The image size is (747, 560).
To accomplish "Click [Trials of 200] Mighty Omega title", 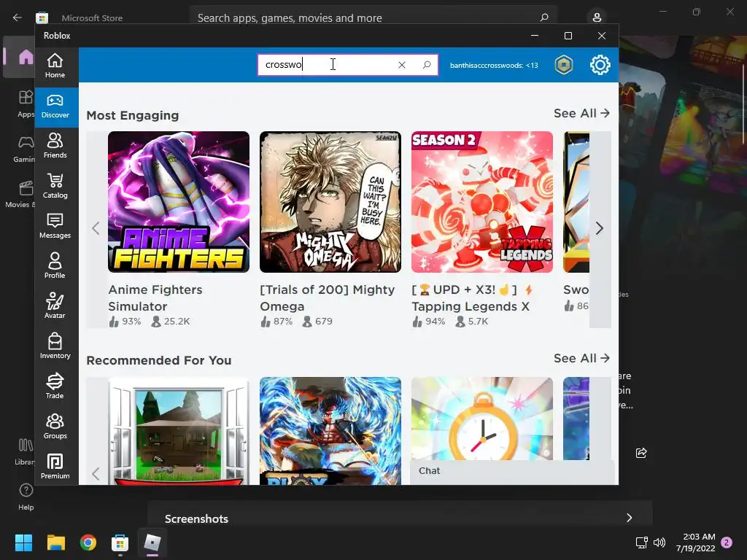I will [x=328, y=298].
